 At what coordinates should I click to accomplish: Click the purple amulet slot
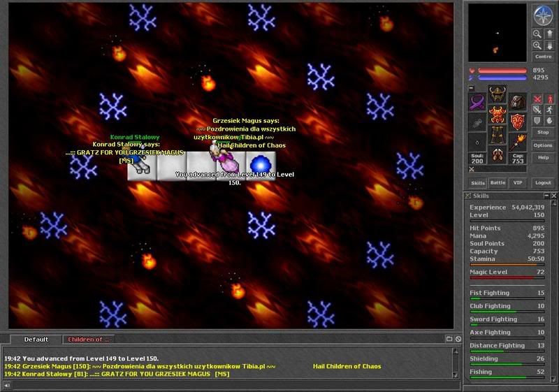477,102
